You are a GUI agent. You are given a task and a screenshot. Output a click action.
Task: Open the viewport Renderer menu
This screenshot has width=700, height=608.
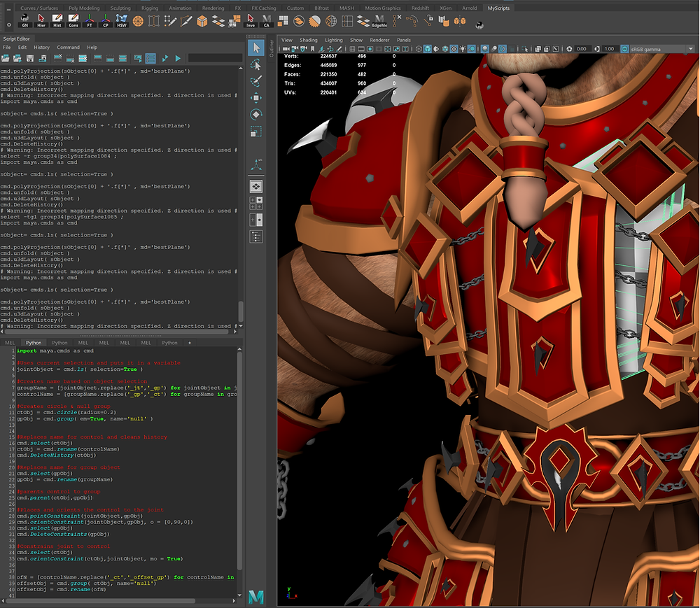coord(379,40)
